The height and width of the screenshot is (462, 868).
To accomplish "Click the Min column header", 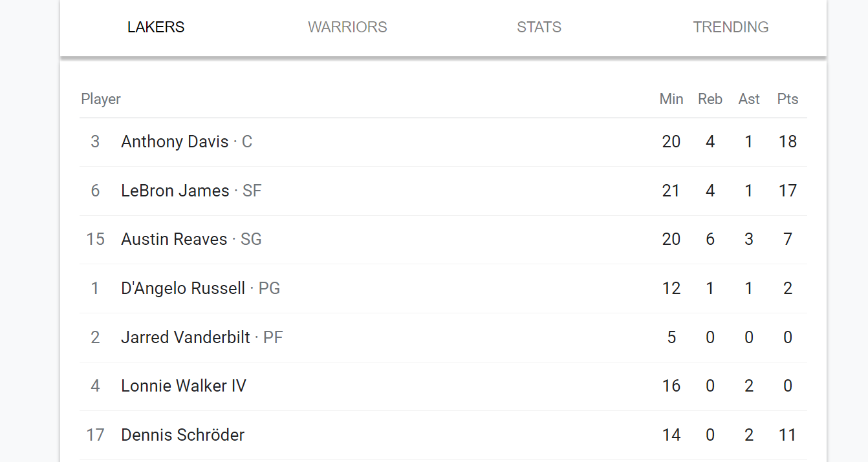I will click(671, 99).
